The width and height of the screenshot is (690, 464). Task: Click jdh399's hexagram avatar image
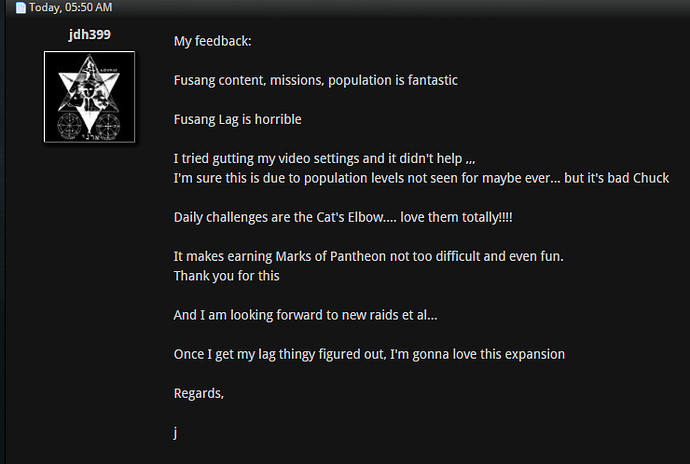point(89,97)
